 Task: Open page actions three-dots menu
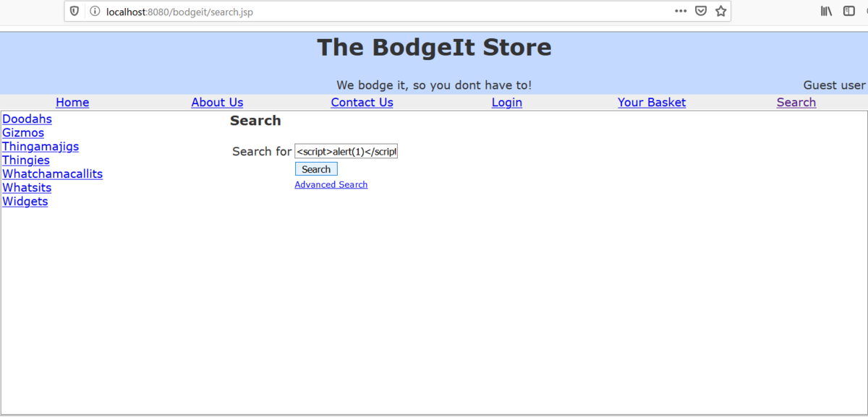tap(681, 11)
